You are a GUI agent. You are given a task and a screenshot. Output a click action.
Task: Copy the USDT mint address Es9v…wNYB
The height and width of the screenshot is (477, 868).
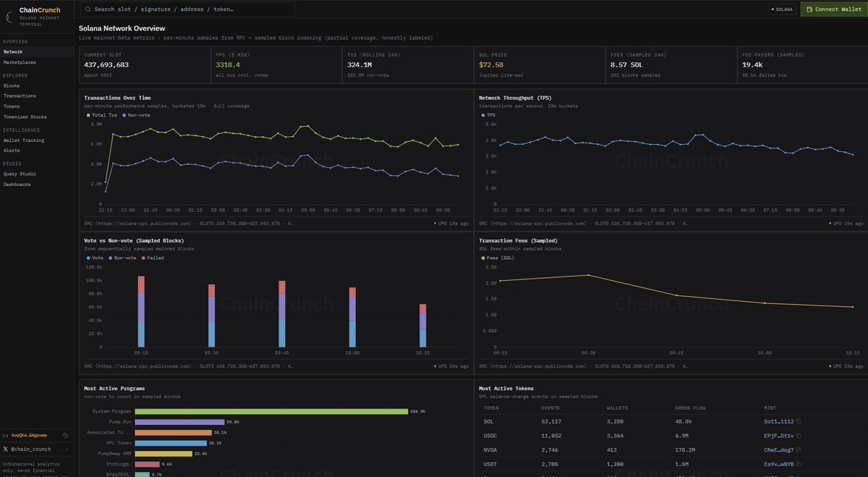799,464
